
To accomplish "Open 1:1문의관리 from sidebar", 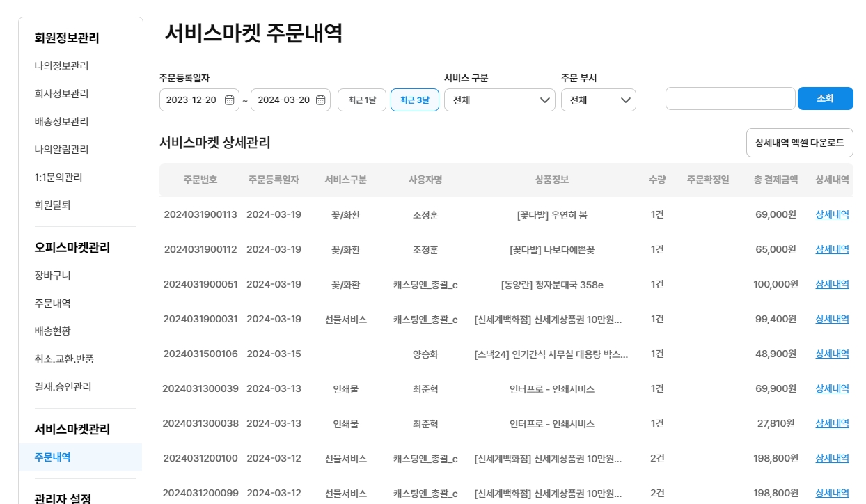I will [x=58, y=178].
